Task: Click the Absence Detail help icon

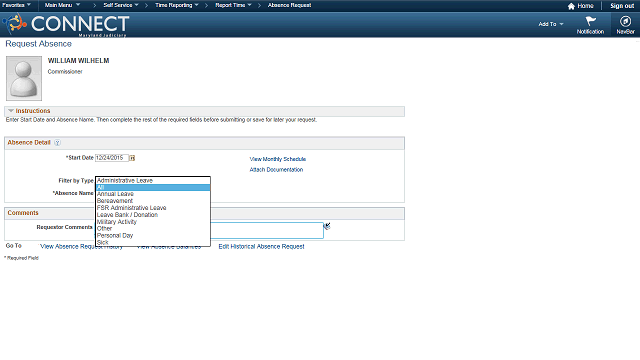Action: [58, 142]
